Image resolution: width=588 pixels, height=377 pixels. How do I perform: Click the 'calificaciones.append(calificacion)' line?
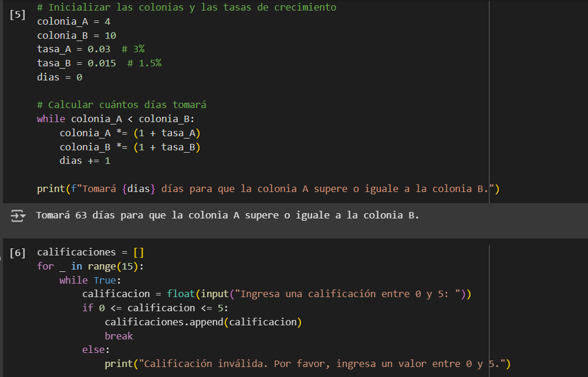pos(203,322)
